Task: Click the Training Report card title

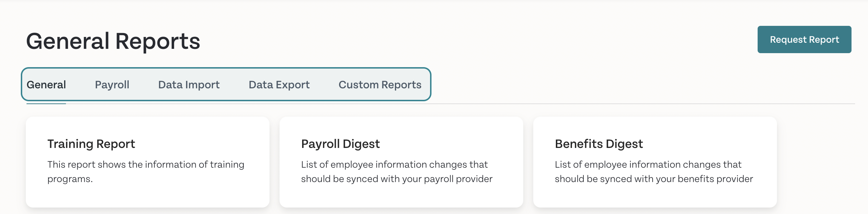Action: click(91, 144)
